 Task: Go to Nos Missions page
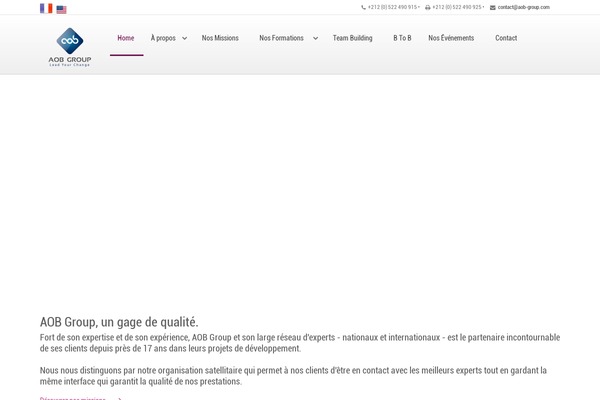click(220, 38)
